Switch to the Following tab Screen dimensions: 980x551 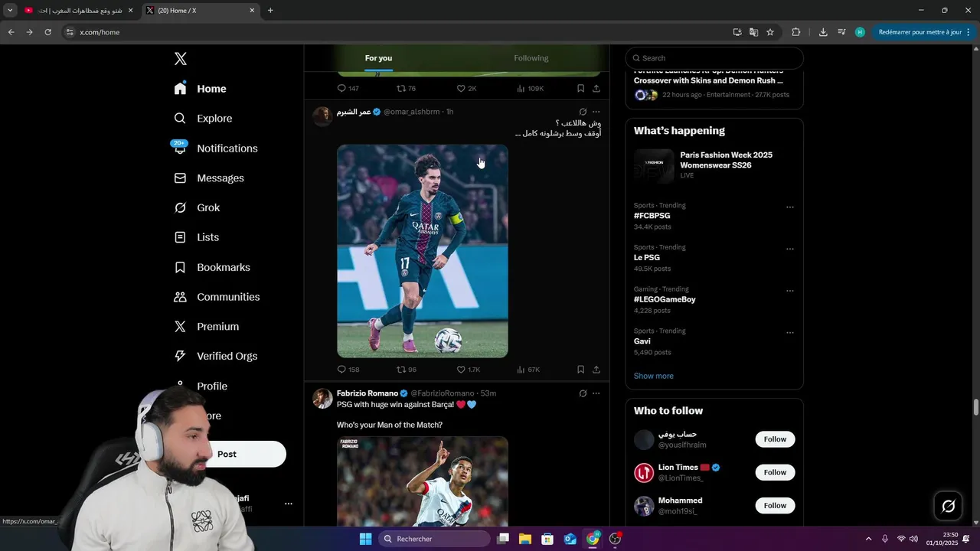tap(531, 58)
